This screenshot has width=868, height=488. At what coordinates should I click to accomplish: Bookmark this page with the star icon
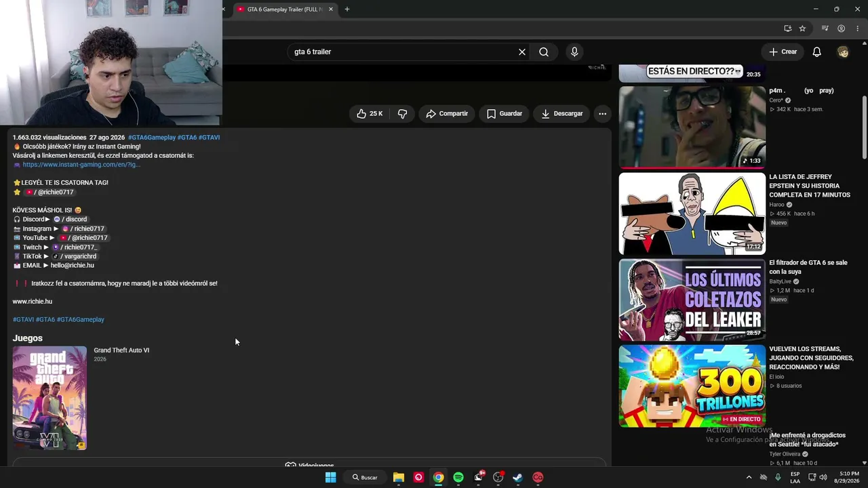point(802,28)
